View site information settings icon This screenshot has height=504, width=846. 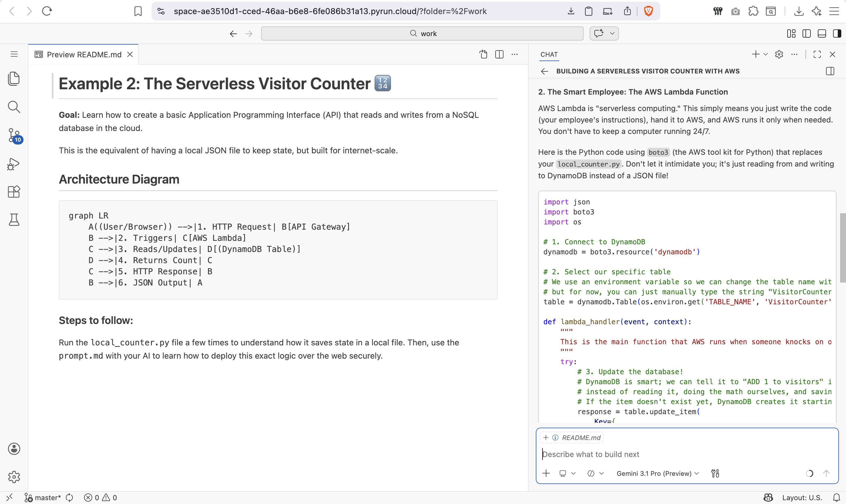161,11
